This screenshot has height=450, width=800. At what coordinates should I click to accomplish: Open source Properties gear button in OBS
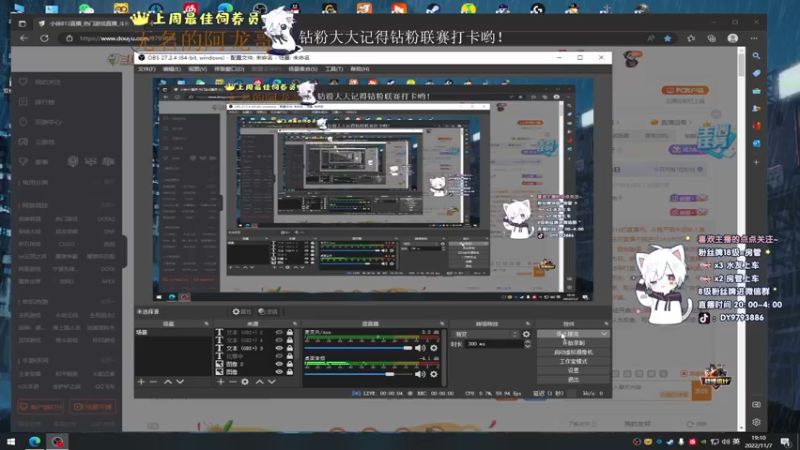tap(241, 312)
